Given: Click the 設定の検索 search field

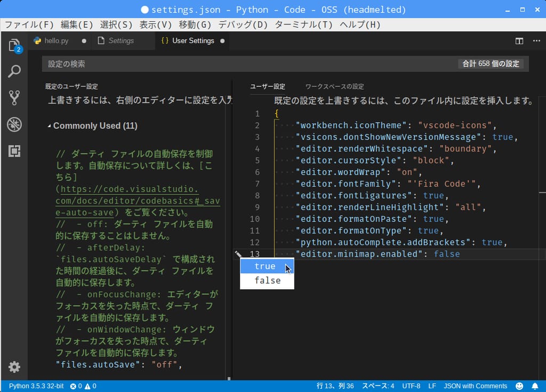Looking at the screenshot, I should [160, 63].
